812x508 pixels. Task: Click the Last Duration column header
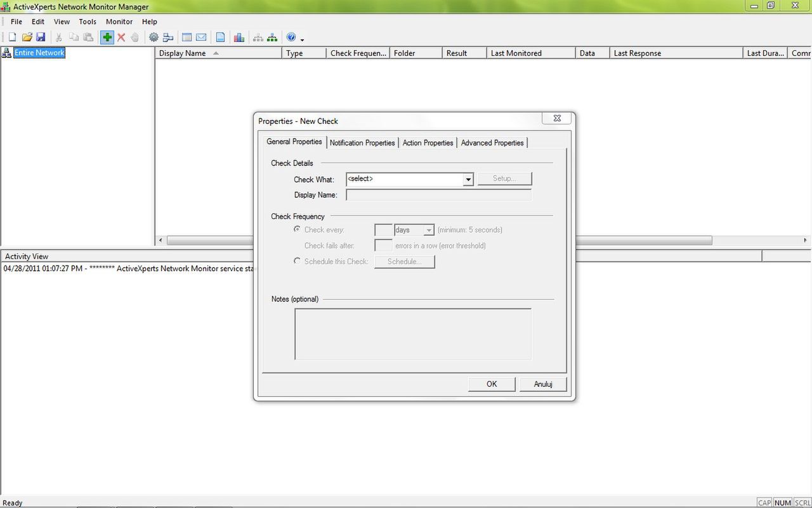click(765, 53)
